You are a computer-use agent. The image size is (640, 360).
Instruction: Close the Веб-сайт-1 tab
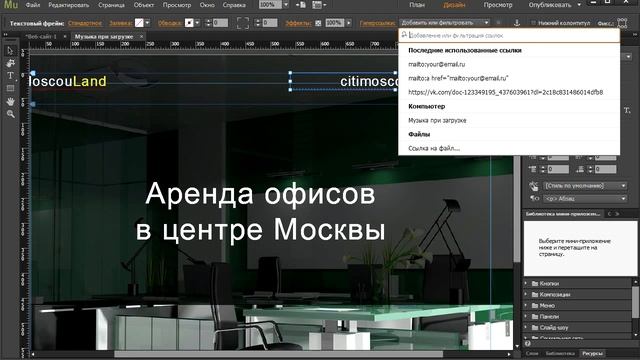pyautogui.click(x=64, y=37)
